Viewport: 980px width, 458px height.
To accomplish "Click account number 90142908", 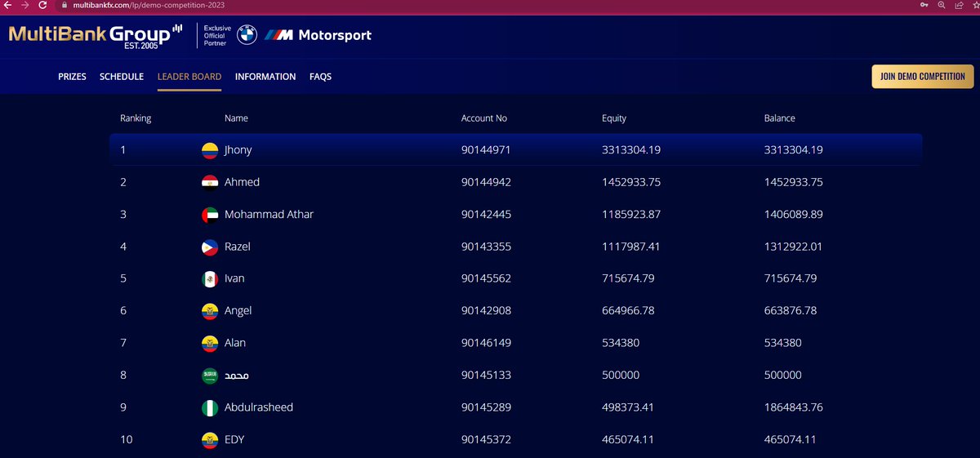I will (x=486, y=311).
